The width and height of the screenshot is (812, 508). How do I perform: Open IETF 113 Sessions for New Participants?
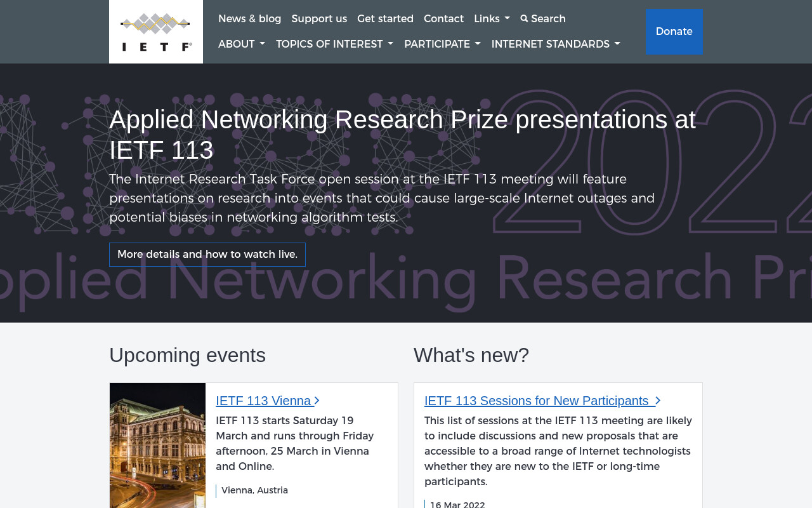pos(542,401)
